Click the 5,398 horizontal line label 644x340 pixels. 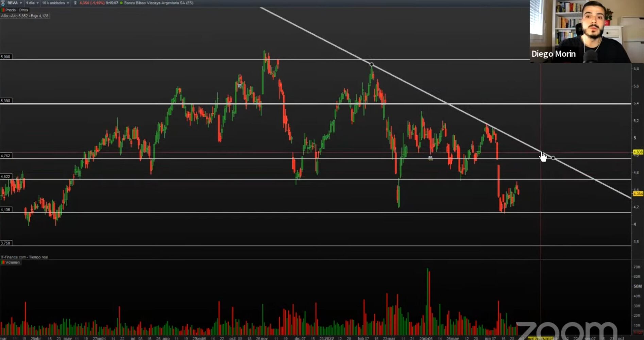pyautogui.click(x=5, y=101)
